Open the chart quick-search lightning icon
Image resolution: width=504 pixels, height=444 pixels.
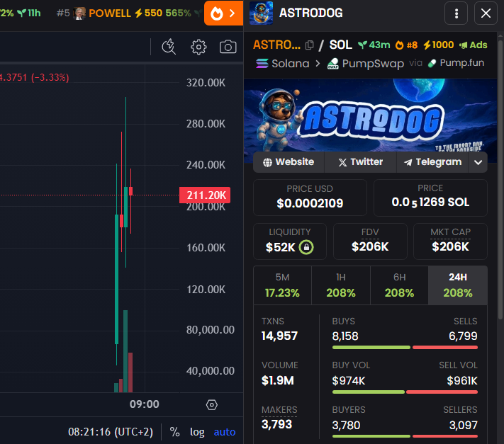169,47
